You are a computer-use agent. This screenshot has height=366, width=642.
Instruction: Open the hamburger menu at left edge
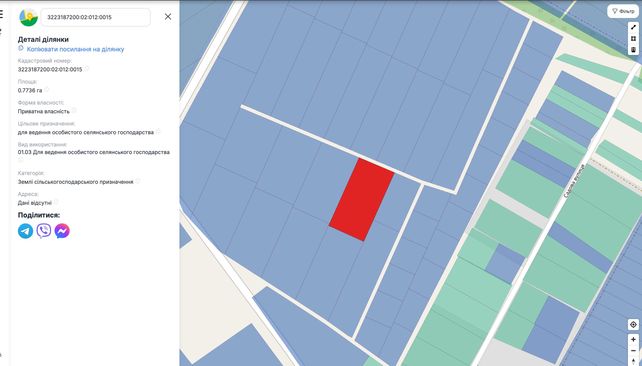tap(1, 15)
